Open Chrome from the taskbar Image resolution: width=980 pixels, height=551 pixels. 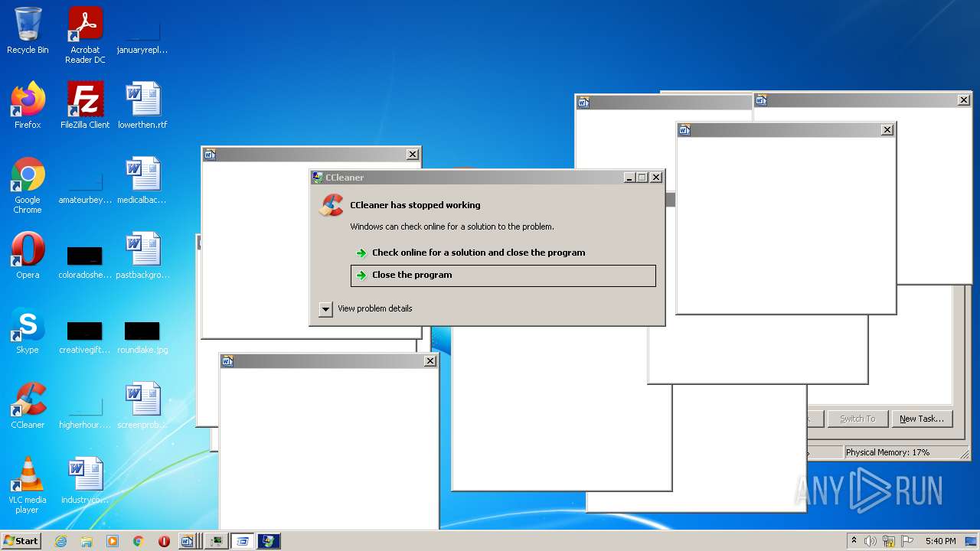[139, 541]
